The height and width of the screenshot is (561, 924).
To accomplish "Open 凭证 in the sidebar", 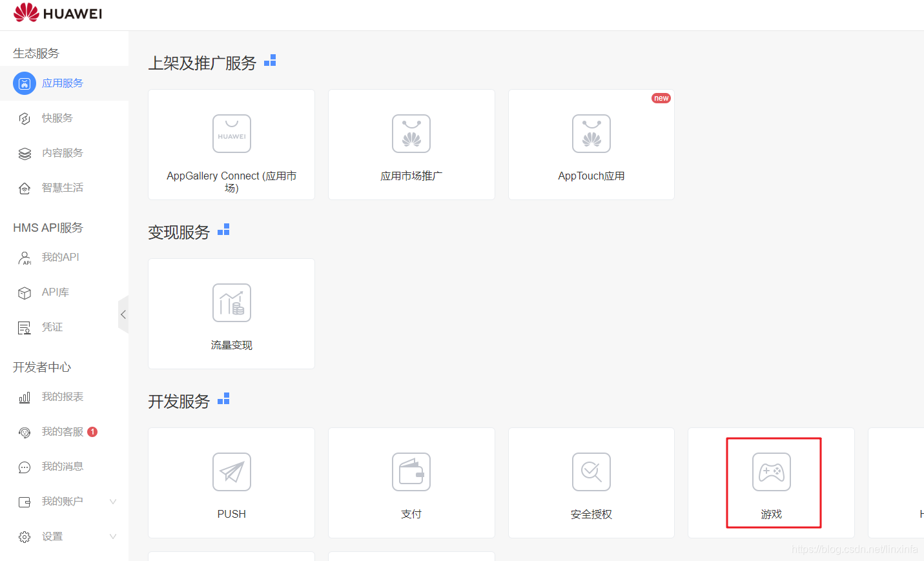I will (x=64, y=327).
